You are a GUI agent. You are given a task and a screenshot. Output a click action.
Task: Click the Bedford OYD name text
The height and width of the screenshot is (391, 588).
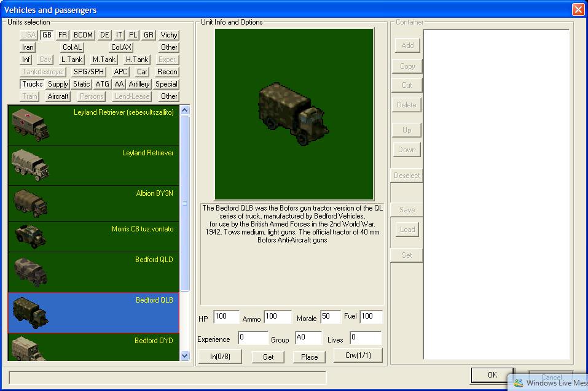point(154,341)
